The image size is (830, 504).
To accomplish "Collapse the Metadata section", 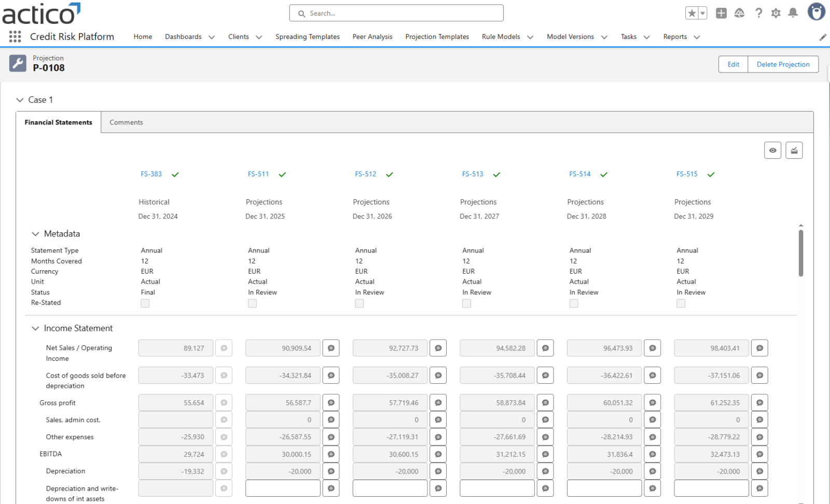I will pos(35,233).
